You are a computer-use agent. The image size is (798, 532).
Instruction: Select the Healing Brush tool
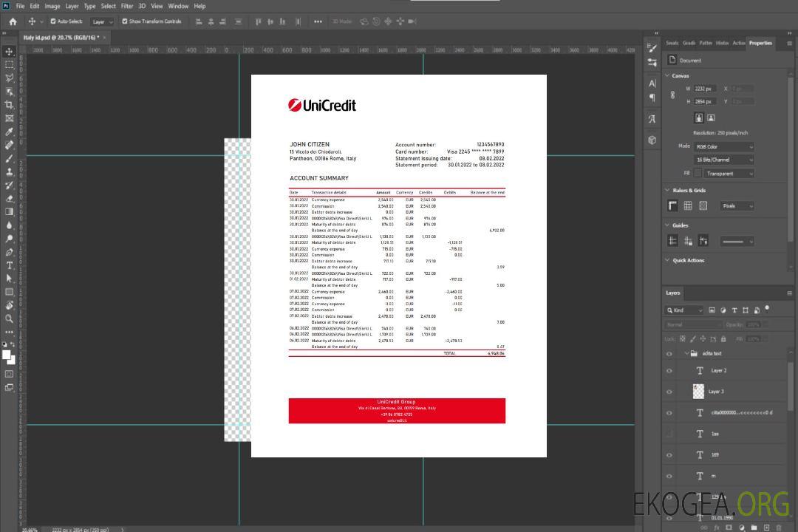point(9,145)
